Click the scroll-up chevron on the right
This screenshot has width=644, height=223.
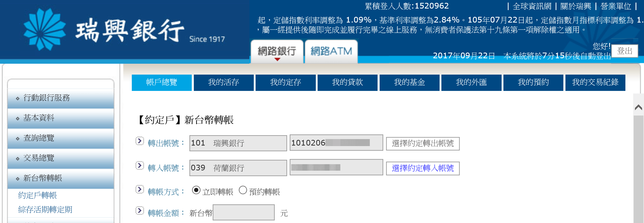[638, 107]
